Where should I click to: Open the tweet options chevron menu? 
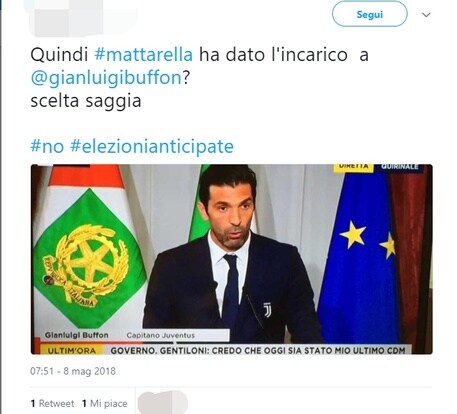click(x=426, y=15)
